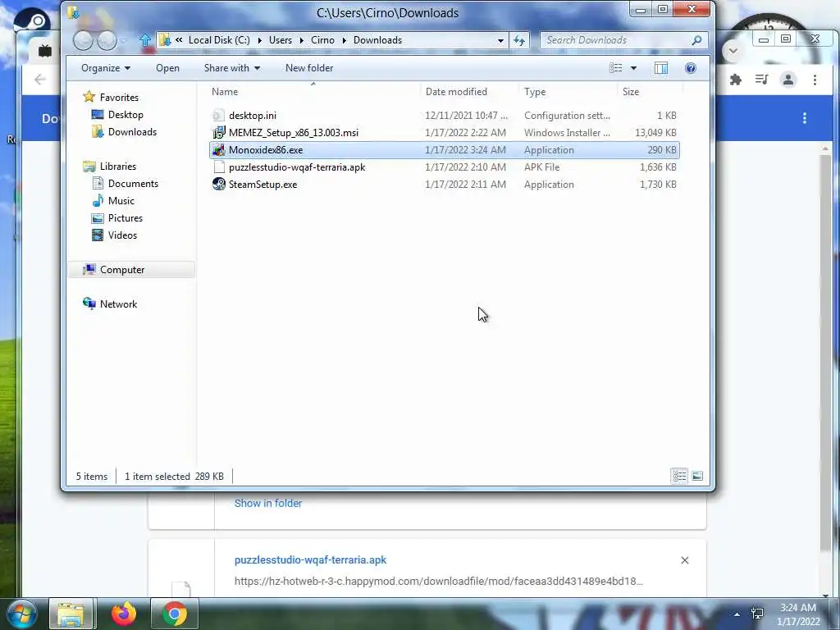Open Windows Start orb
This screenshot has height=630, width=840.
21,614
